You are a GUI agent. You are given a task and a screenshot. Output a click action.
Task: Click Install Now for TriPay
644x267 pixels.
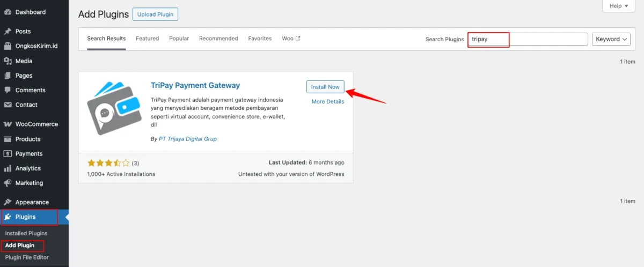[325, 87]
